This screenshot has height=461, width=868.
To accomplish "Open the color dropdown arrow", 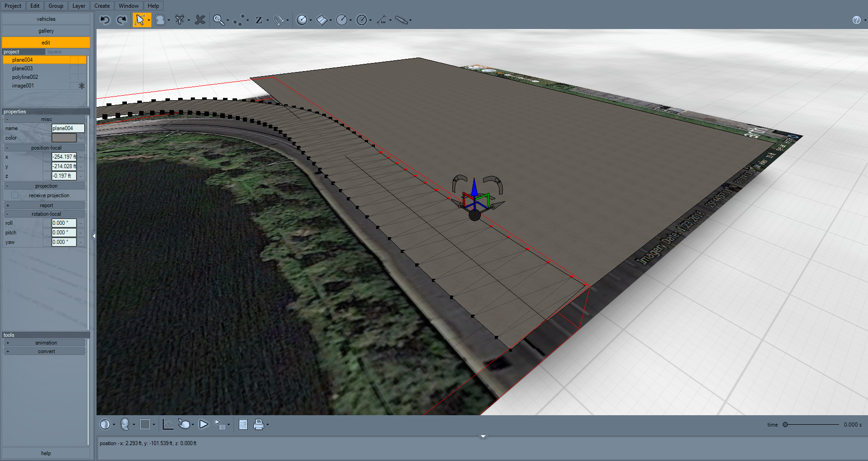I will (81, 138).
